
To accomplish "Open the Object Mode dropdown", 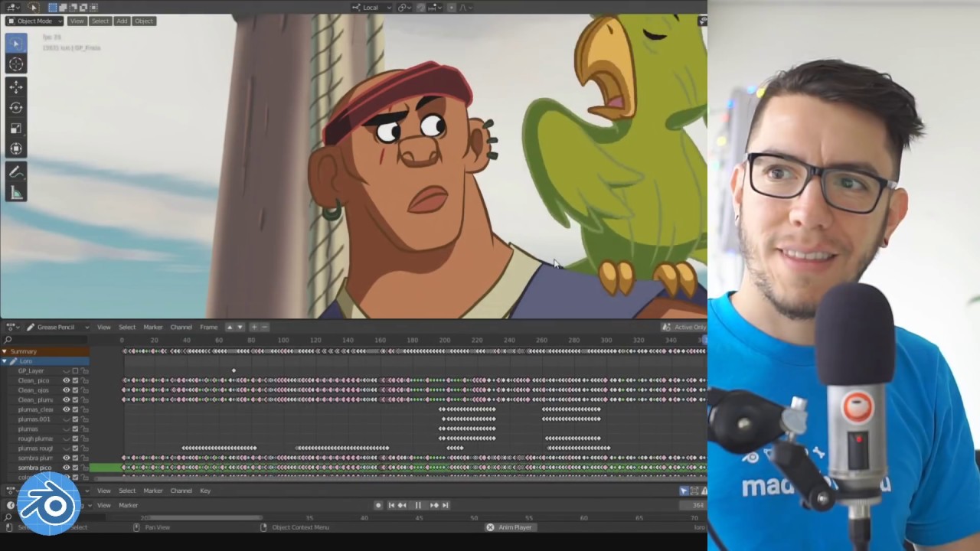I will pos(34,21).
